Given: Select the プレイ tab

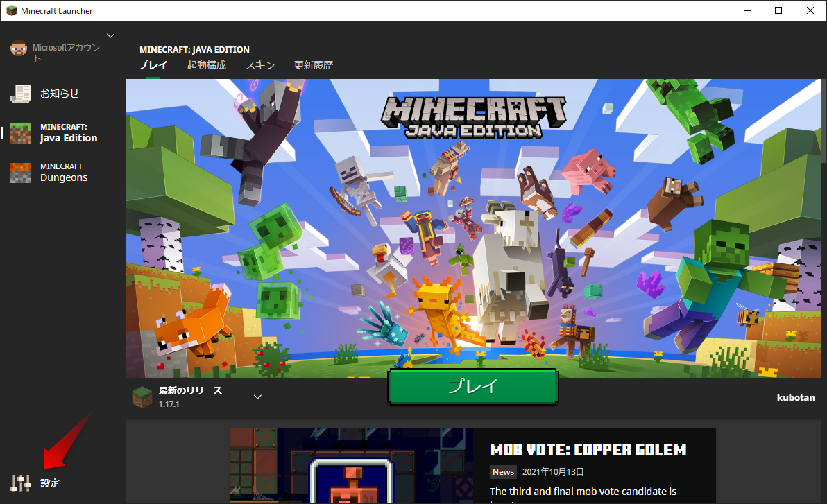Looking at the screenshot, I should (152, 66).
